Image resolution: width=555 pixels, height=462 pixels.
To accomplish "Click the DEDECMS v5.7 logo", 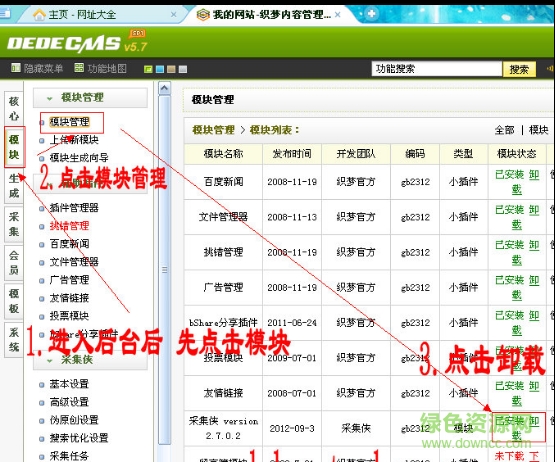I will pyautogui.click(x=77, y=43).
